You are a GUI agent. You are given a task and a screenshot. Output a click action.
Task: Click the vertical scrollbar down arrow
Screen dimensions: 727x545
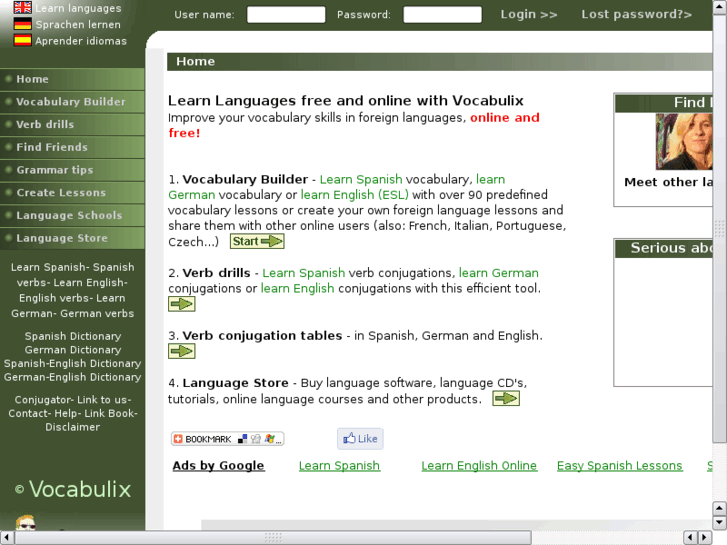click(x=719, y=523)
